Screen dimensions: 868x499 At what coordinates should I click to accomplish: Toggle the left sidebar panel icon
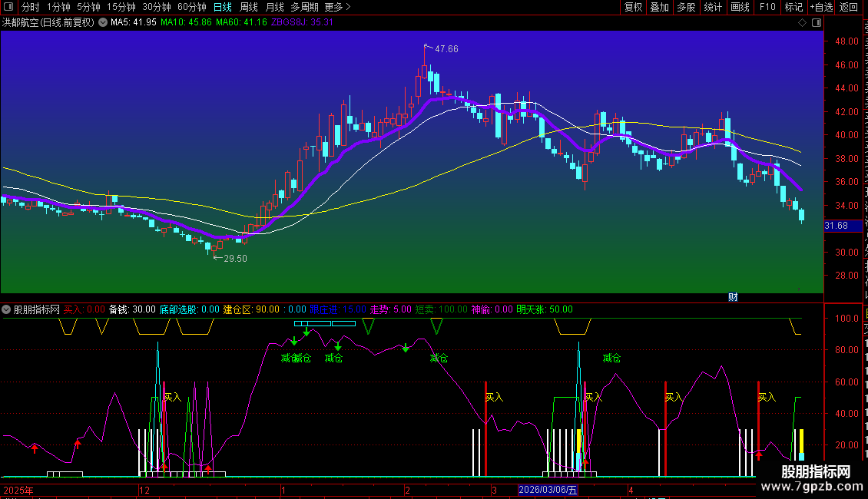pyautogui.click(x=8, y=7)
